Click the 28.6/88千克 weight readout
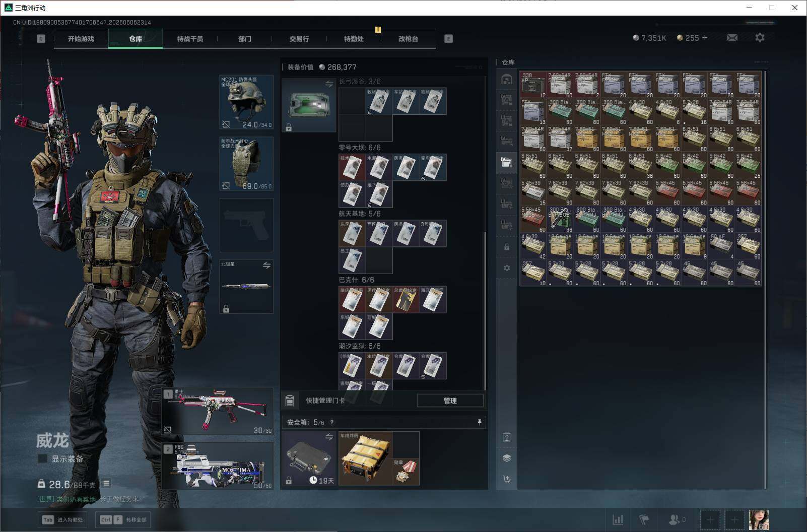 click(67, 485)
